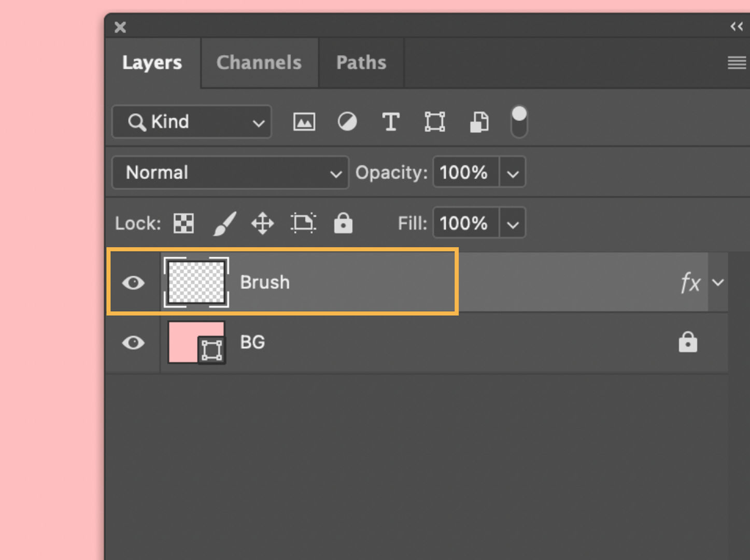Screen dimensions: 750x560
Task: Enable the lock transparent pixels icon
Action: [183, 223]
